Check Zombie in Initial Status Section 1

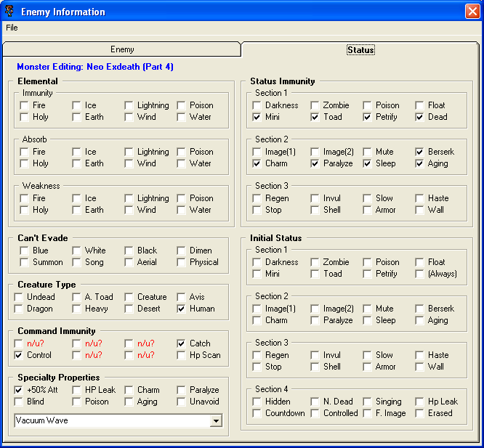[x=315, y=262]
